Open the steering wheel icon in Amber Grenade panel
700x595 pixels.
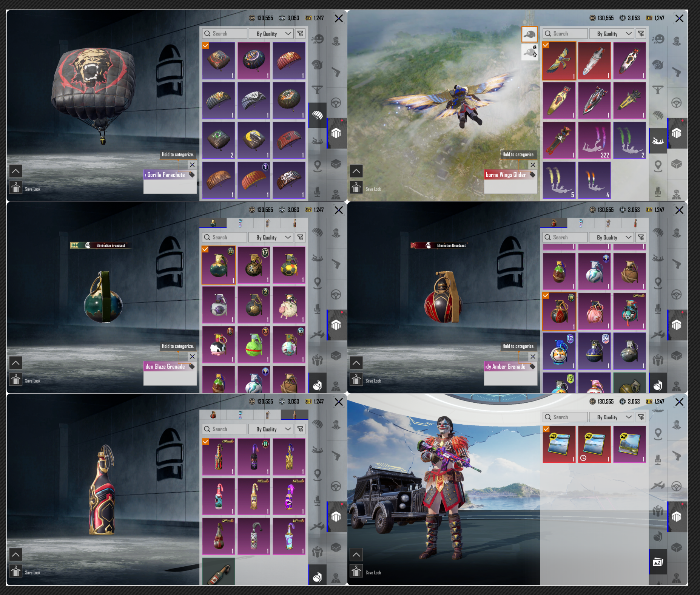[x=676, y=294]
